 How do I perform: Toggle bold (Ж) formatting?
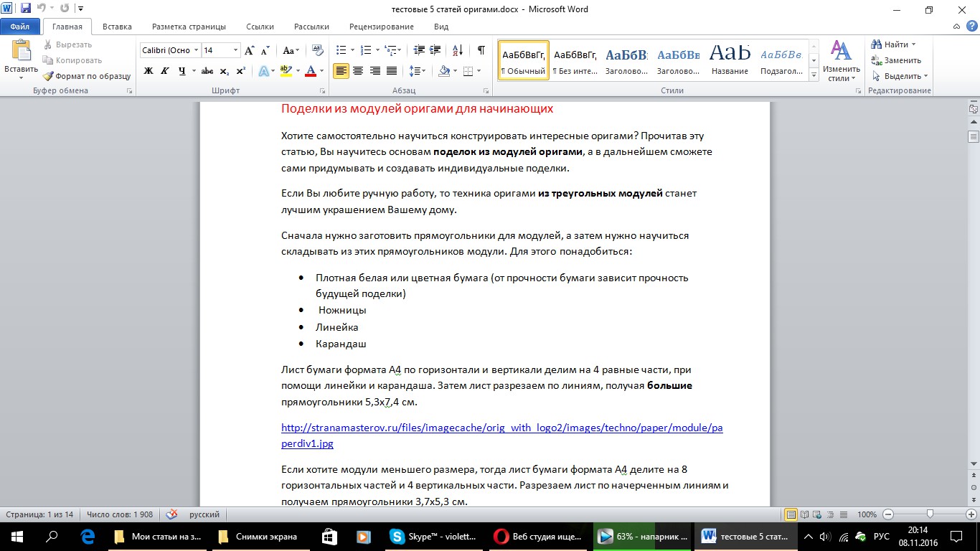149,71
